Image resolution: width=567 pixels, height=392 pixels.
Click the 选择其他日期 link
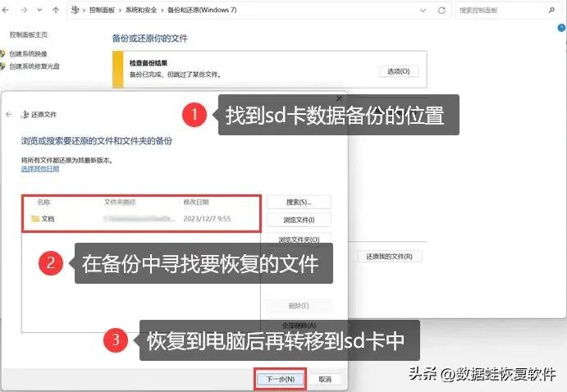click(38, 167)
